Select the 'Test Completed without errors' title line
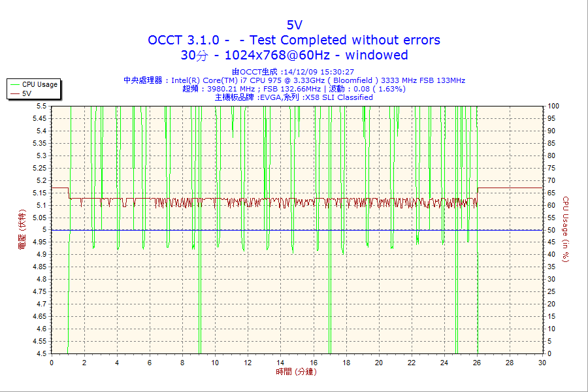The image size is (588, 392). (294, 40)
